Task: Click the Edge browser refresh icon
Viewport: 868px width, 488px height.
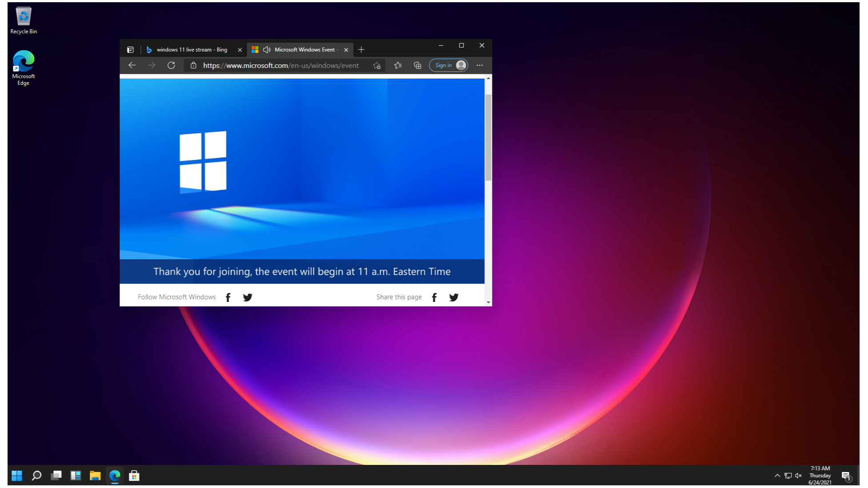Action: coord(172,65)
